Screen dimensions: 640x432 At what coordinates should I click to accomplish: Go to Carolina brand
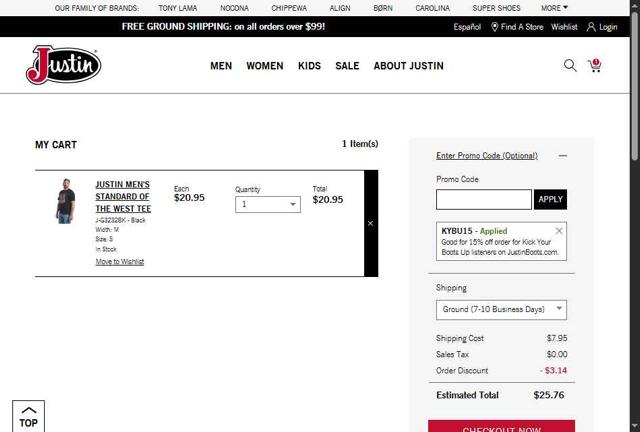pos(433,8)
